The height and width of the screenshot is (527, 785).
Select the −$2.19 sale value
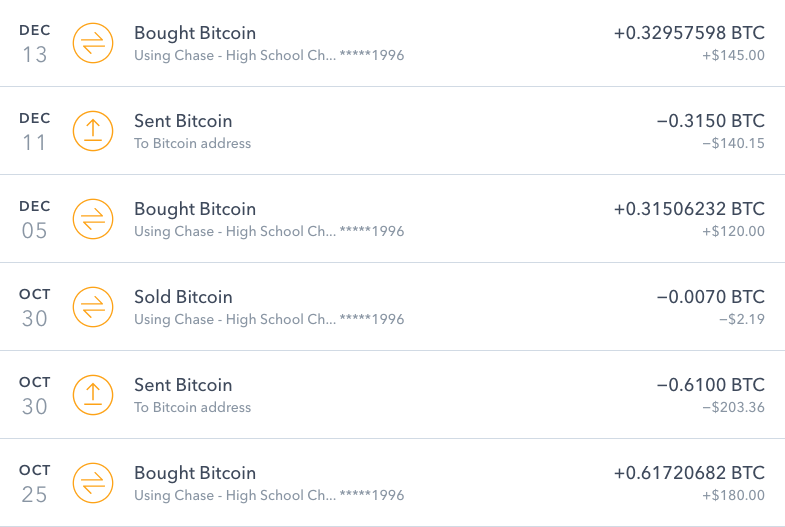tap(741, 319)
